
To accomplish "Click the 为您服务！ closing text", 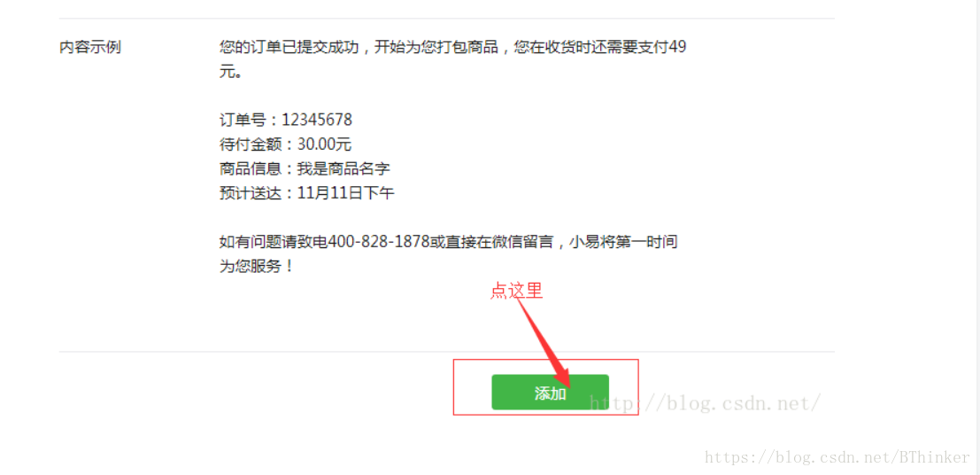I will click(x=256, y=267).
